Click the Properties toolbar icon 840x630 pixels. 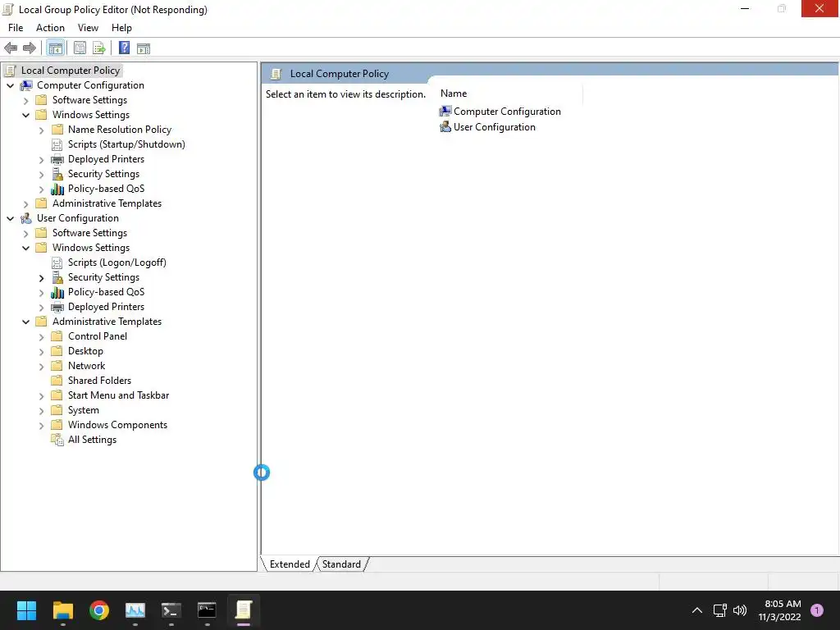(80, 48)
